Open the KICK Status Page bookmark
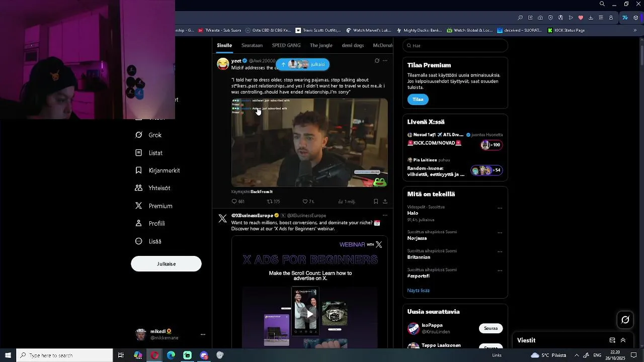Image resolution: width=644 pixels, height=362 pixels. [x=567, y=30]
